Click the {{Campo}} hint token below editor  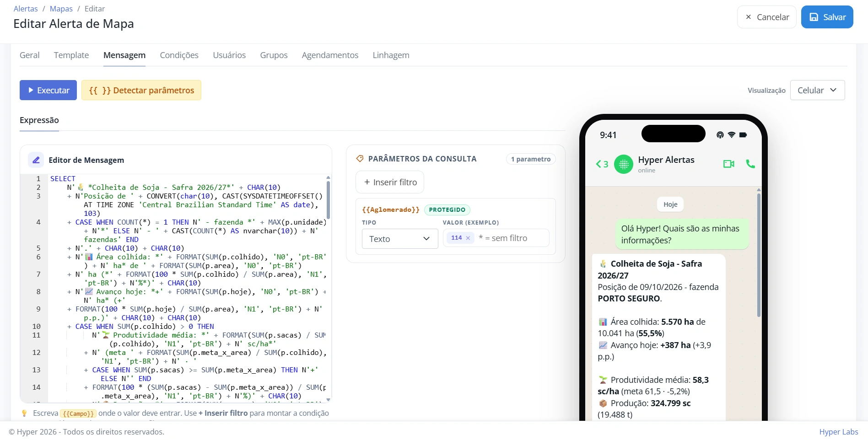(78, 413)
